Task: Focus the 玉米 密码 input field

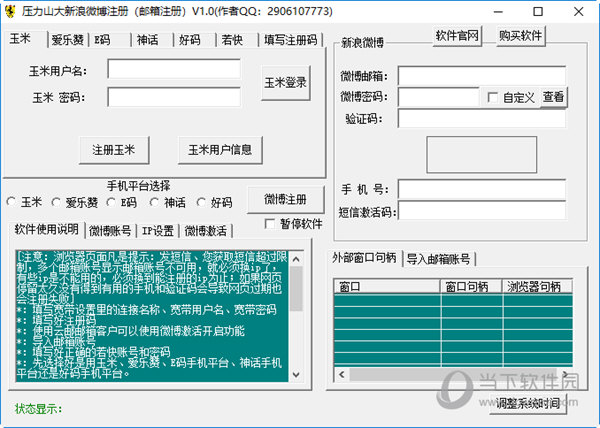Action: click(x=174, y=97)
